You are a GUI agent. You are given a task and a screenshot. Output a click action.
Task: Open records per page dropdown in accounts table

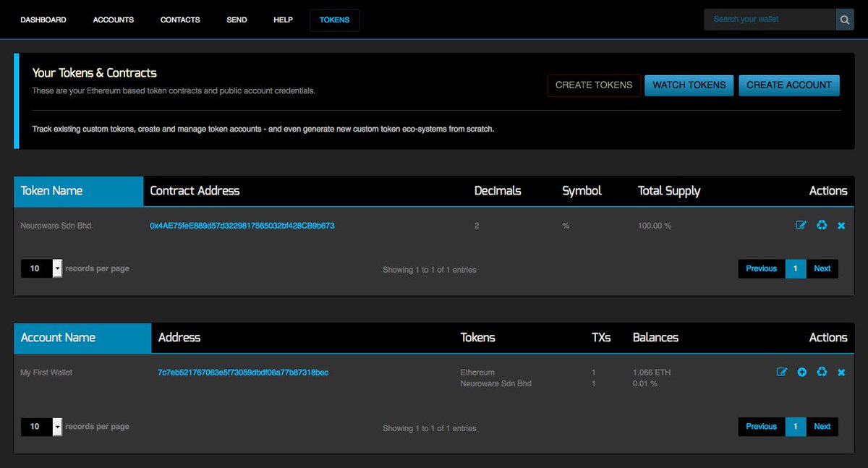click(x=42, y=427)
